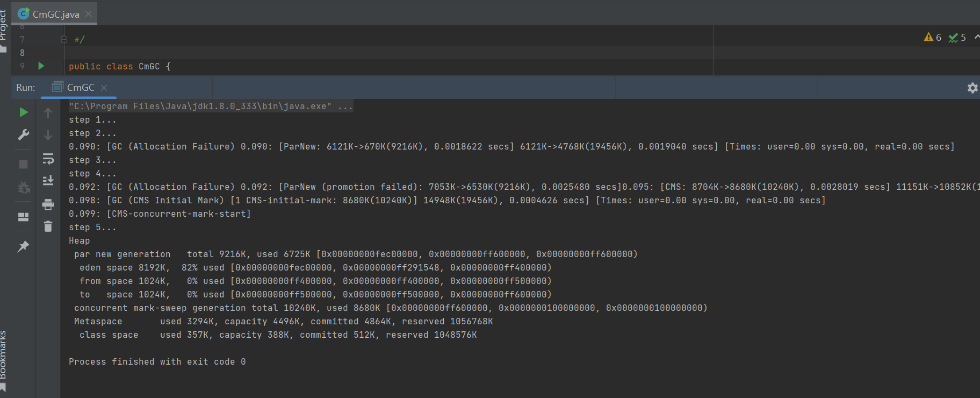Click the Stop process square icon
Screen dimensions: 980x398
pos(24,164)
